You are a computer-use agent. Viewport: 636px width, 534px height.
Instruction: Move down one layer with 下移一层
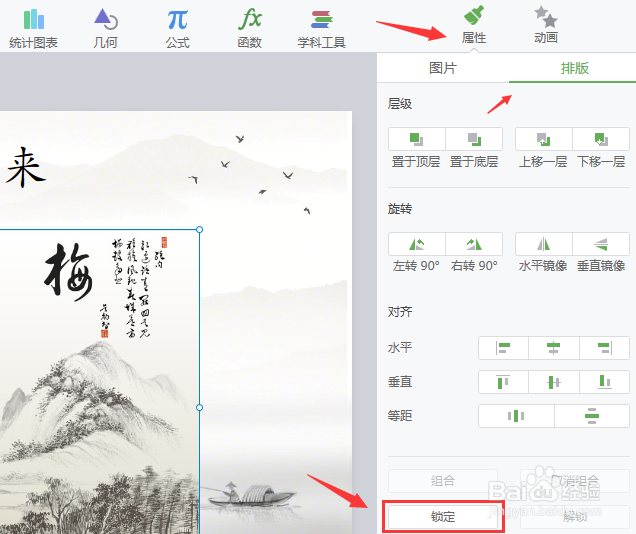[x=601, y=139]
